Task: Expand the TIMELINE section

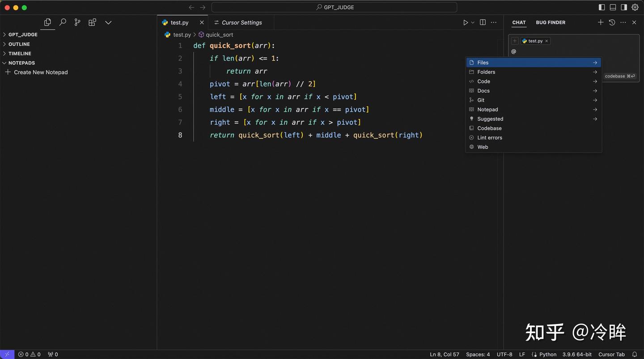Action: [x=20, y=53]
